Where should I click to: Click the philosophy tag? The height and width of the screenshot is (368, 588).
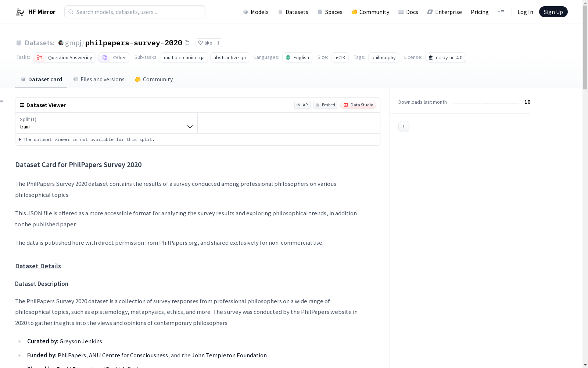(384, 57)
